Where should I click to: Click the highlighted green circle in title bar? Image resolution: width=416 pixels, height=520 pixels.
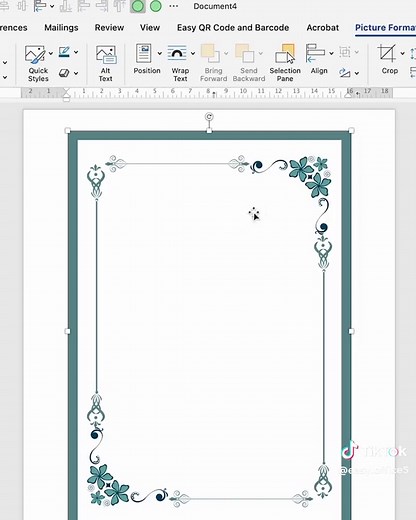coord(138,6)
